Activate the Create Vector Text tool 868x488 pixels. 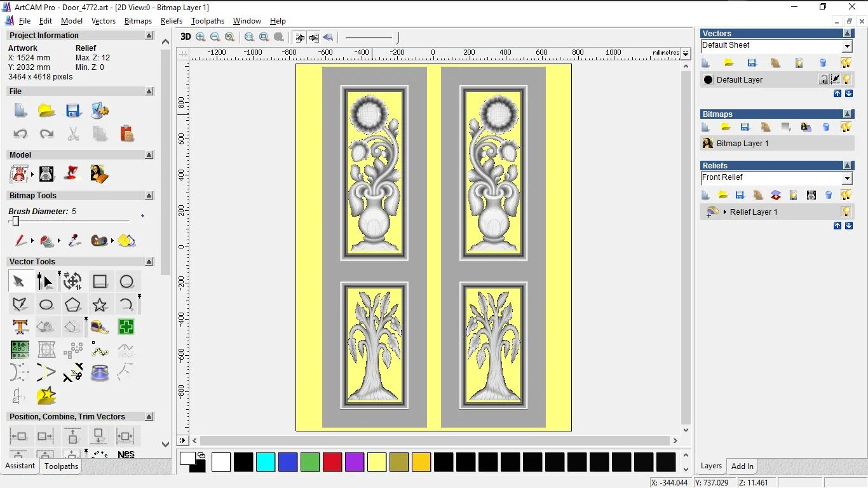[20, 327]
